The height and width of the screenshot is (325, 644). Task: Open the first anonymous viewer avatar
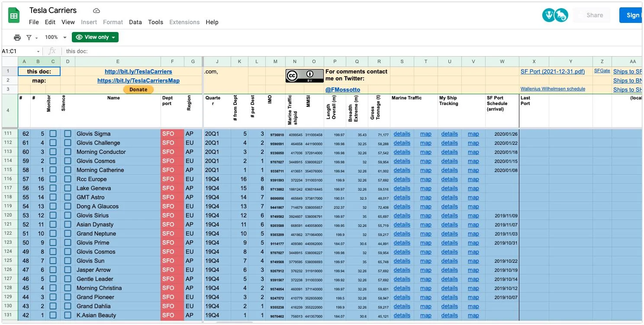tap(549, 15)
